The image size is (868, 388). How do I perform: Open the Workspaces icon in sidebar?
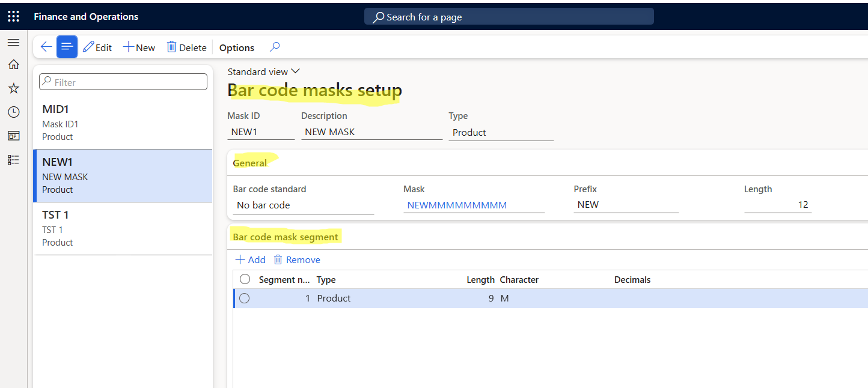click(13, 136)
